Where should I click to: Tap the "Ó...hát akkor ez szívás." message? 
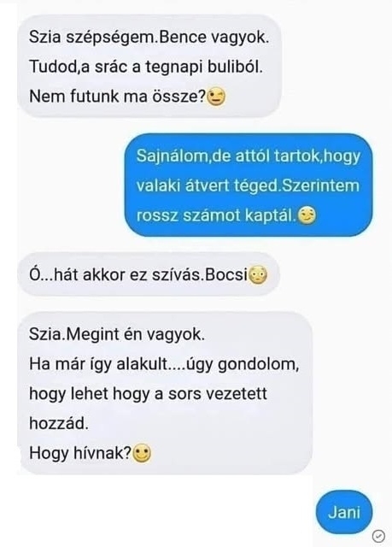click(x=117, y=275)
